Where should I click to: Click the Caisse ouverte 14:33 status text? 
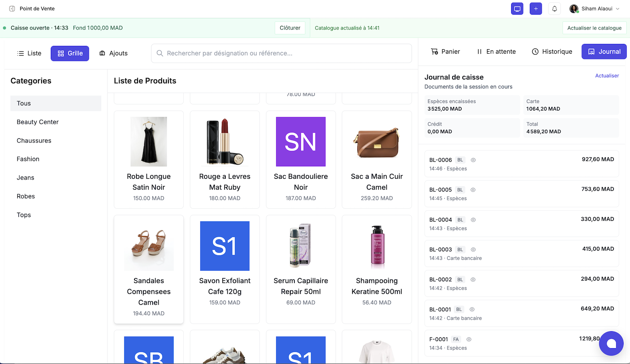40,28
